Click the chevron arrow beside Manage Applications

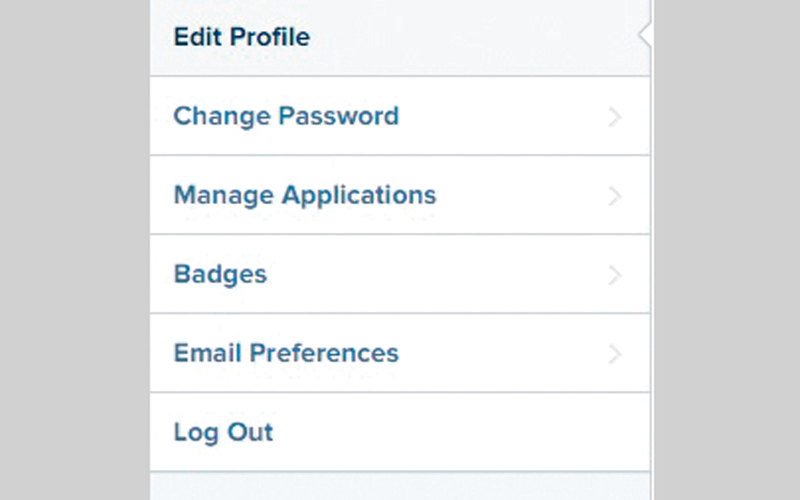(x=615, y=196)
